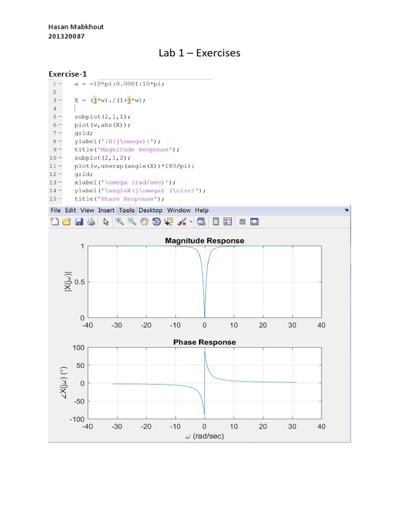Click code line title('Magnitude Response');
Image resolution: width=399 pixels, height=532 pixels.
tap(127, 150)
